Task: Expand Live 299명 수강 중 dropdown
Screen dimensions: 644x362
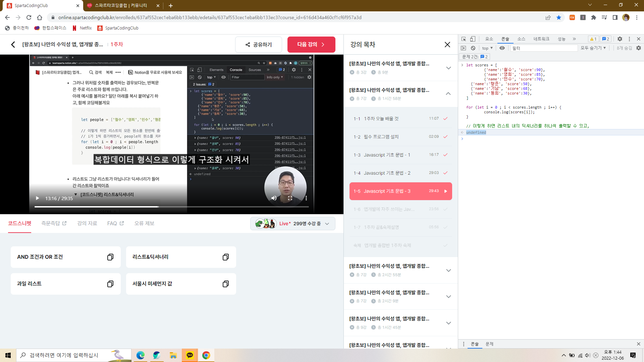Action: [x=293, y=224]
